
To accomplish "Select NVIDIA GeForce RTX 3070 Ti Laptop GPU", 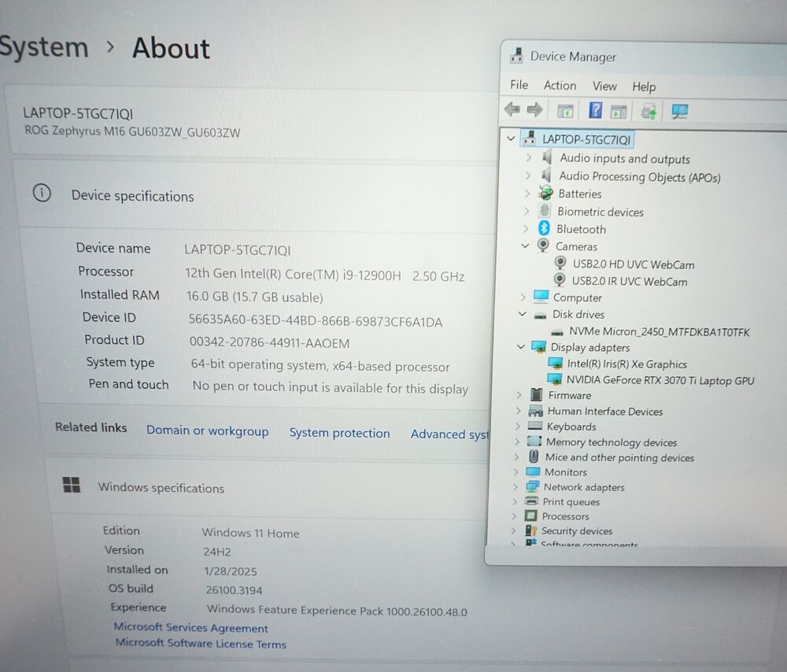I will [660, 380].
